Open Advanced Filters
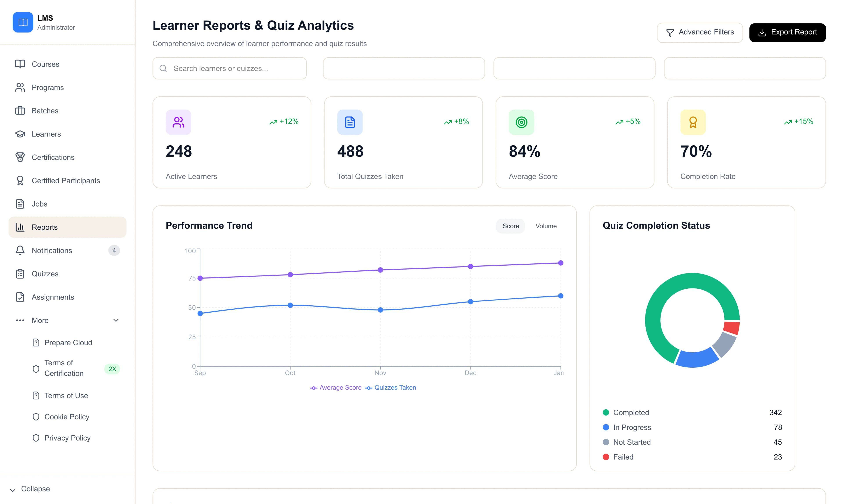The image size is (843, 504). tap(699, 33)
